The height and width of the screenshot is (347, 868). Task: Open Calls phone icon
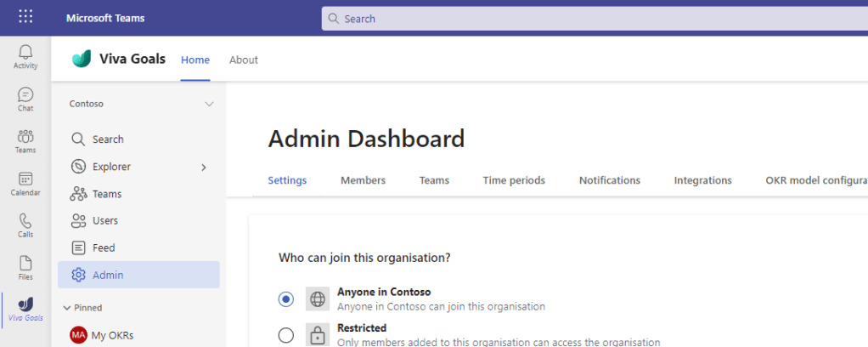point(25,225)
